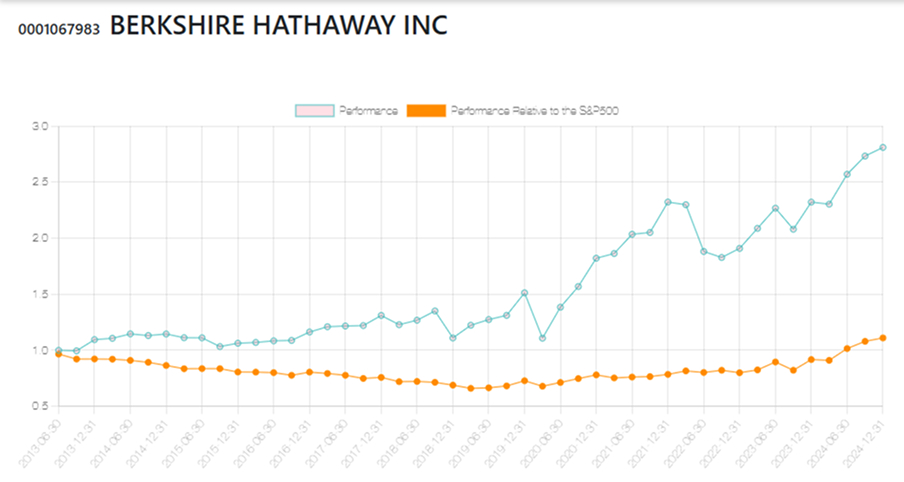904x482 pixels.
Task: Click the orange S&P500 relative legend swatch
Action: pos(426,111)
